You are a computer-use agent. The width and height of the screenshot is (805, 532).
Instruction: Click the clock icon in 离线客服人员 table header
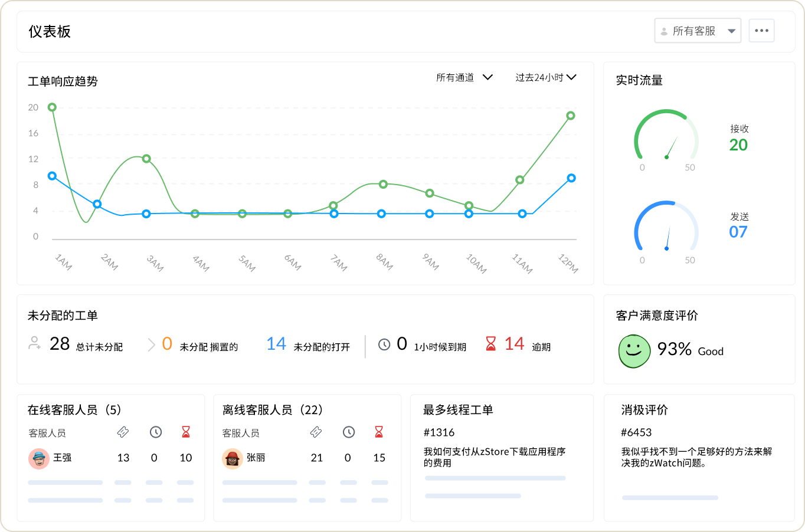point(348,432)
